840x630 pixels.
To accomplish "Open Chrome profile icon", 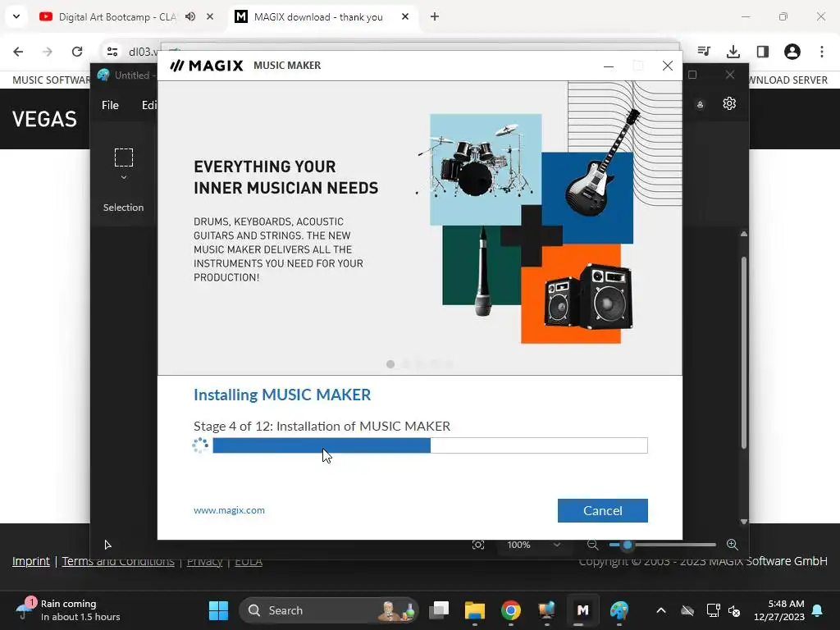I will 792,52.
